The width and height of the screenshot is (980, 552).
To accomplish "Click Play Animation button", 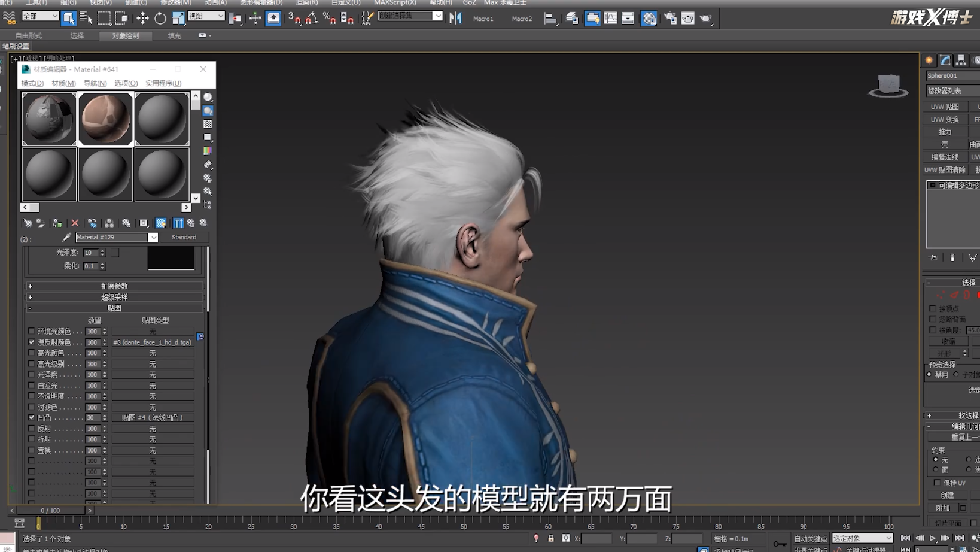I will point(932,539).
